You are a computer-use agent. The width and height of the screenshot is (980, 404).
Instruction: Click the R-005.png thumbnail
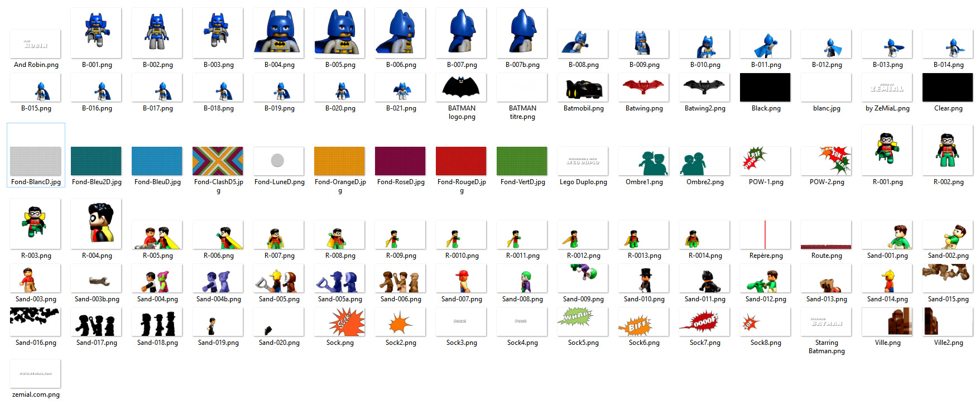coord(157,235)
